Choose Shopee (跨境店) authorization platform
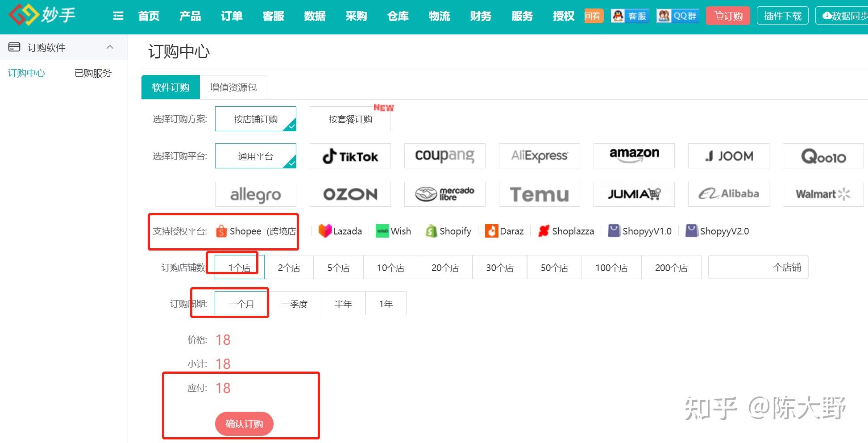This screenshot has width=868, height=443. click(255, 231)
